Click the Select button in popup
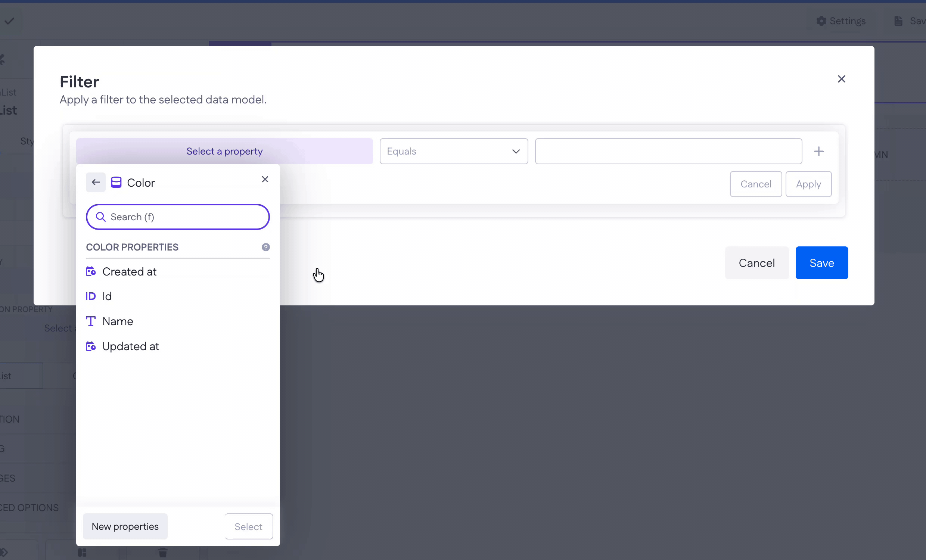 pyautogui.click(x=248, y=526)
